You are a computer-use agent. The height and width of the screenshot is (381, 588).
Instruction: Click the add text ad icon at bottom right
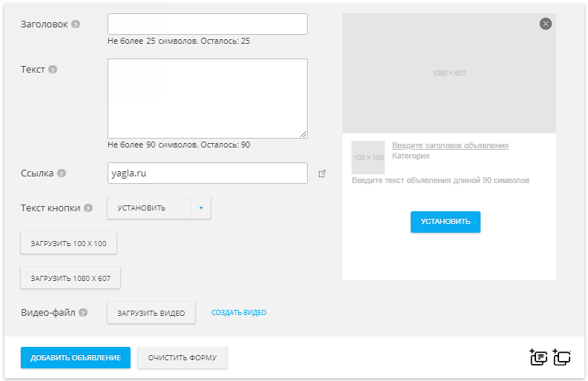click(538, 357)
